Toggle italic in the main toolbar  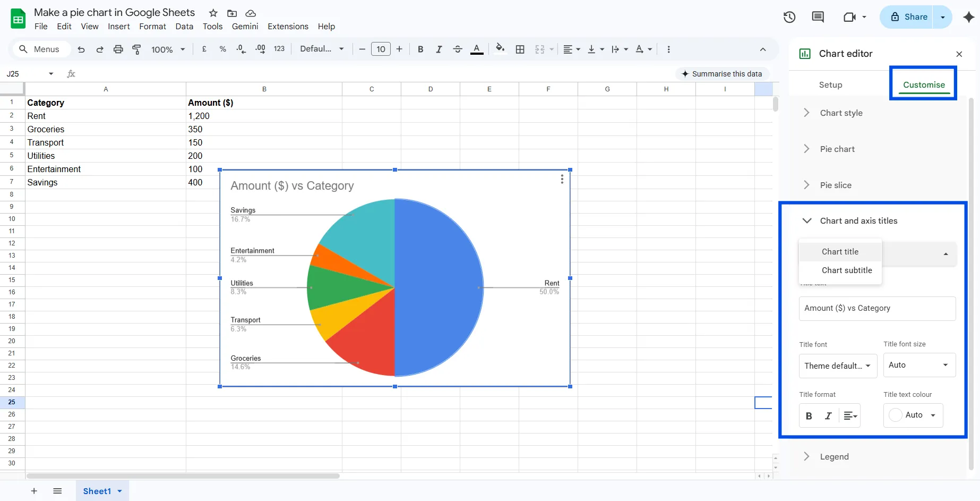439,49
